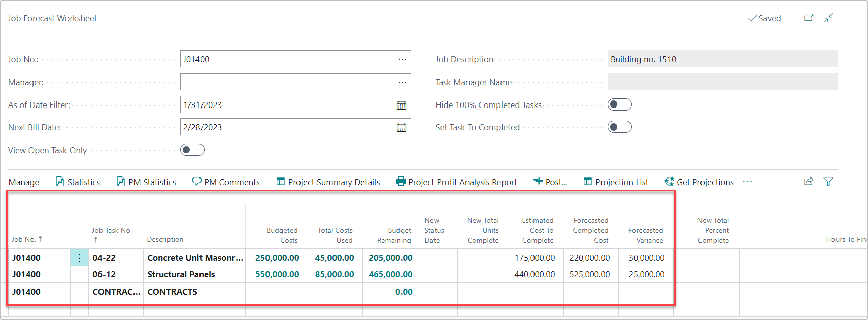Show row options for job task 04-22

coord(79,258)
